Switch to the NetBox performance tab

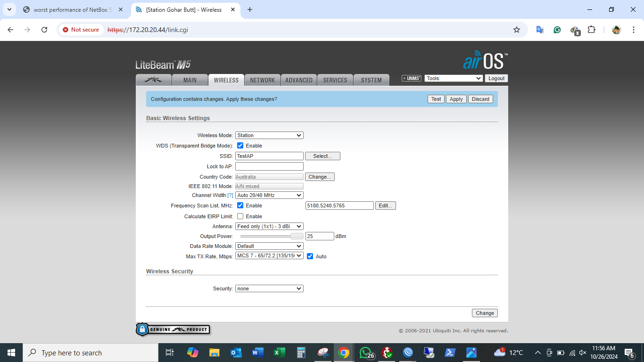tap(73, 9)
